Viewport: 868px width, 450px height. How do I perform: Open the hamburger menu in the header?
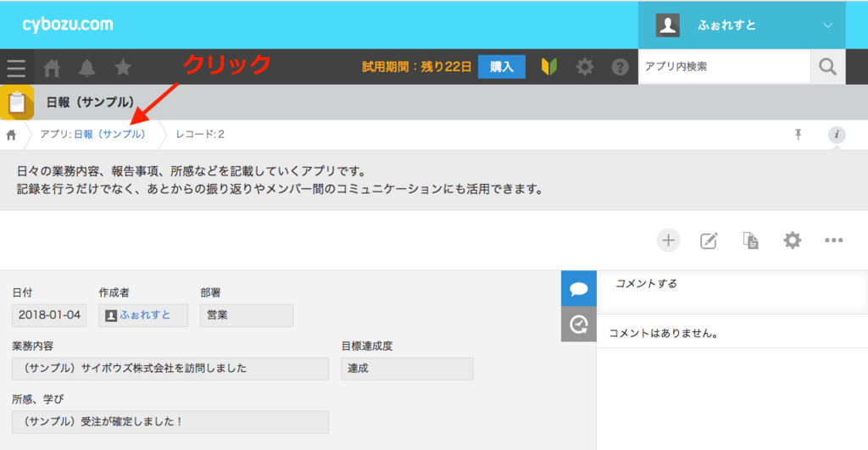17,68
